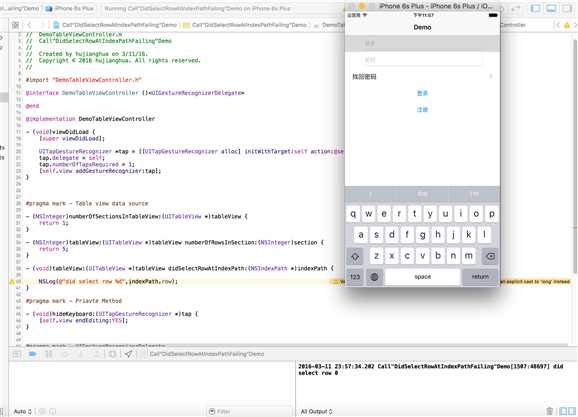The height and width of the screenshot is (417, 578).
Task: Tap the return key on simulator keyboard
Action: click(x=480, y=277)
